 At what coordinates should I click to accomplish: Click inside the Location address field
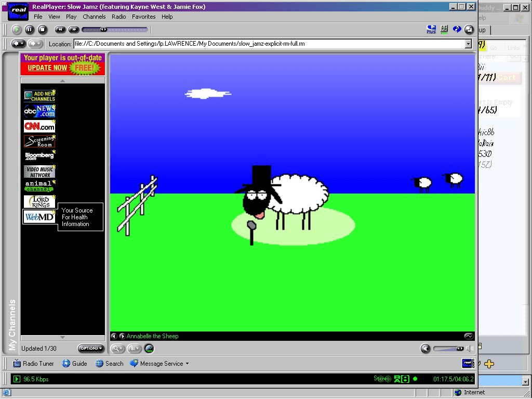tap(270, 44)
